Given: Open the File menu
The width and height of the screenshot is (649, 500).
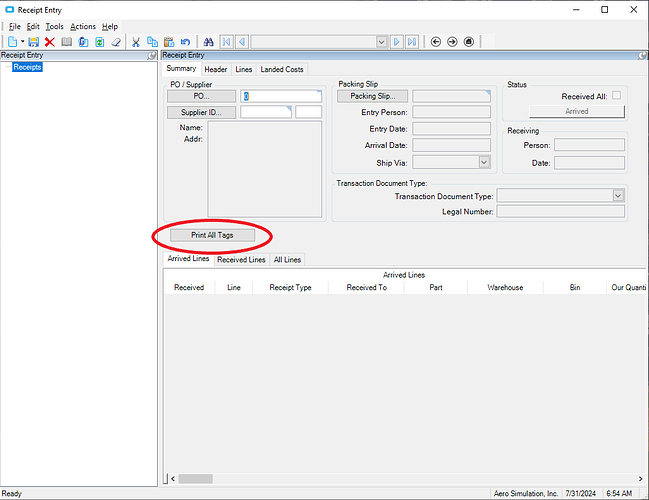Looking at the screenshot, I should (14, 26).
